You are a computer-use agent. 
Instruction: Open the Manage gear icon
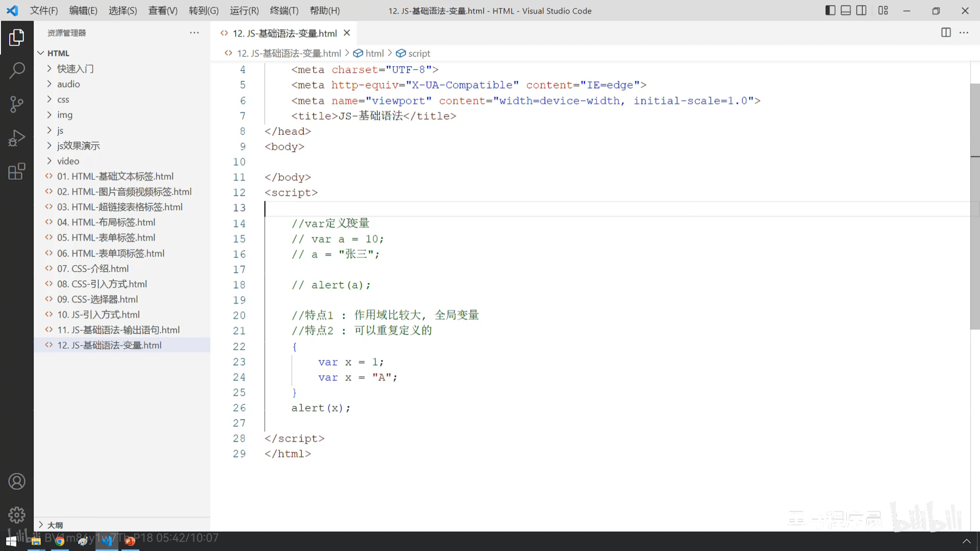tap(16, 515)
